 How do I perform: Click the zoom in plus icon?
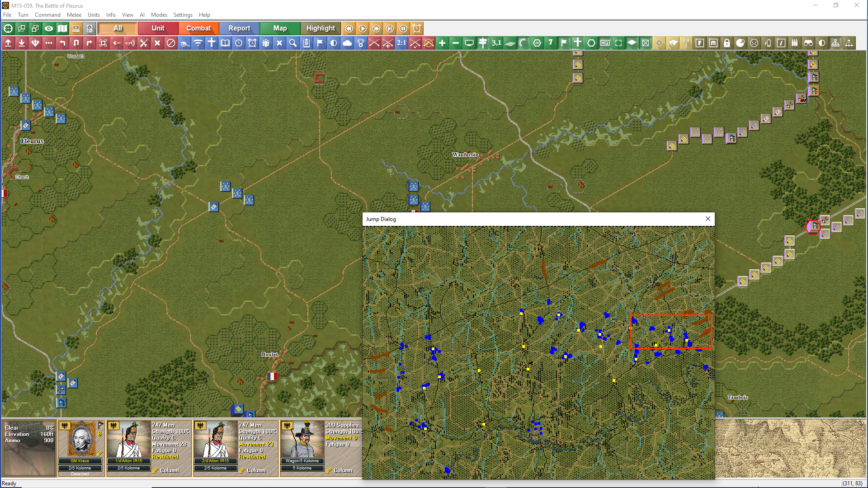pos(442,43)
